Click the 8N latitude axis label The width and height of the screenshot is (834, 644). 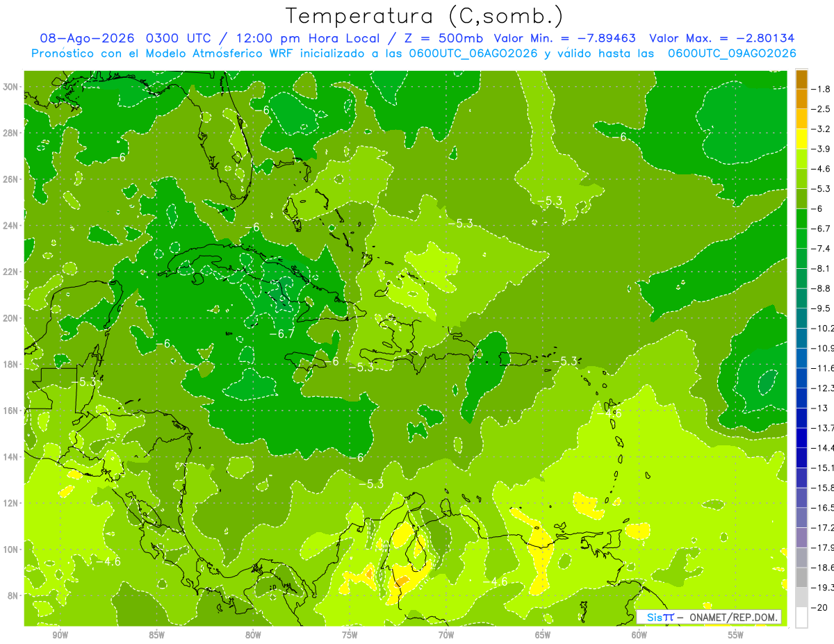click(x=13, y=595)
